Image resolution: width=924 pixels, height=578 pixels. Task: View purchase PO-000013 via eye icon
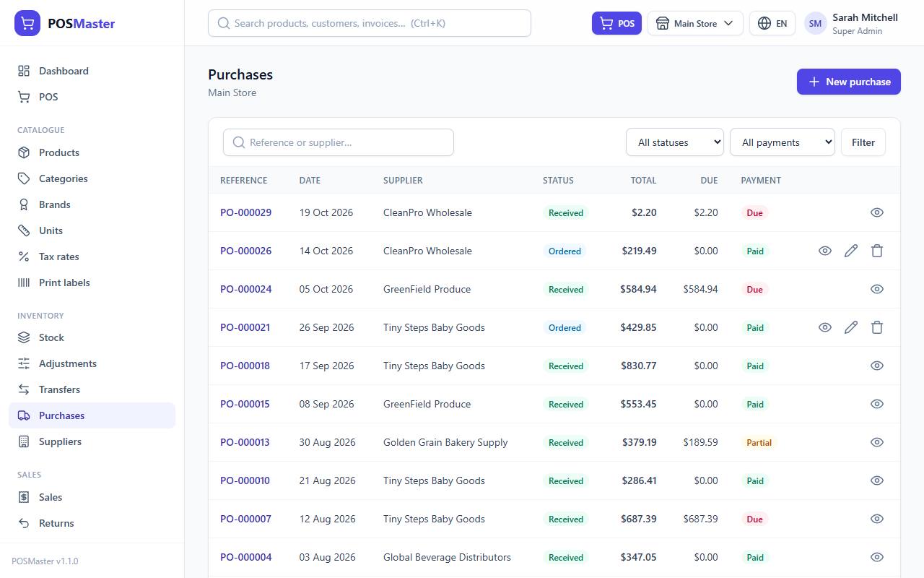877,442
